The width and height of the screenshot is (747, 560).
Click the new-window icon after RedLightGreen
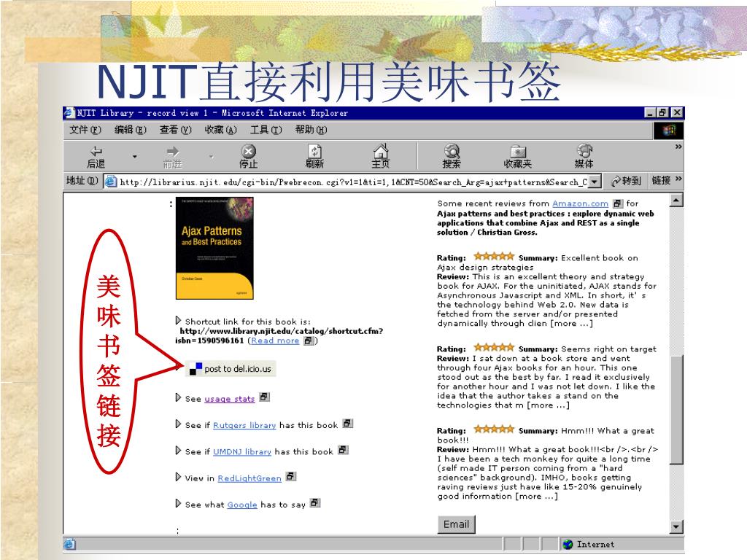coord(291,476)
